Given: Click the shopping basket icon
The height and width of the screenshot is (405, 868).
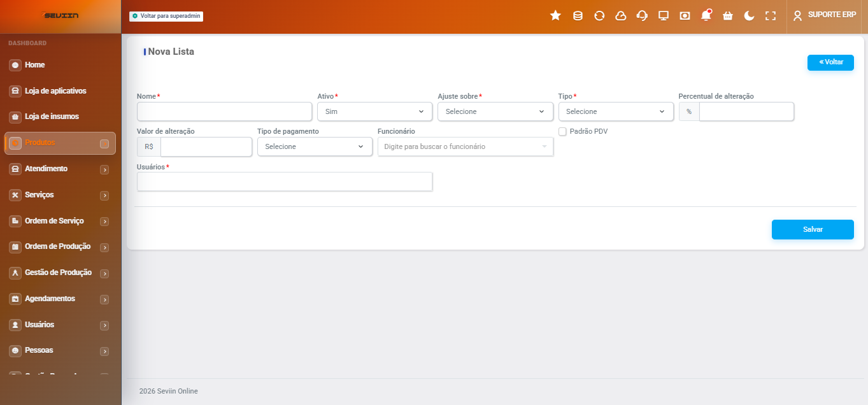Looking at the screenshot, I should 727,15.
